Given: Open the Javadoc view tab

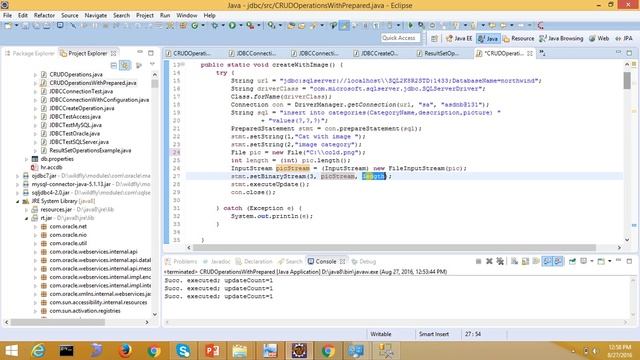Looking at the screenshot, I should tap(217, 262).
